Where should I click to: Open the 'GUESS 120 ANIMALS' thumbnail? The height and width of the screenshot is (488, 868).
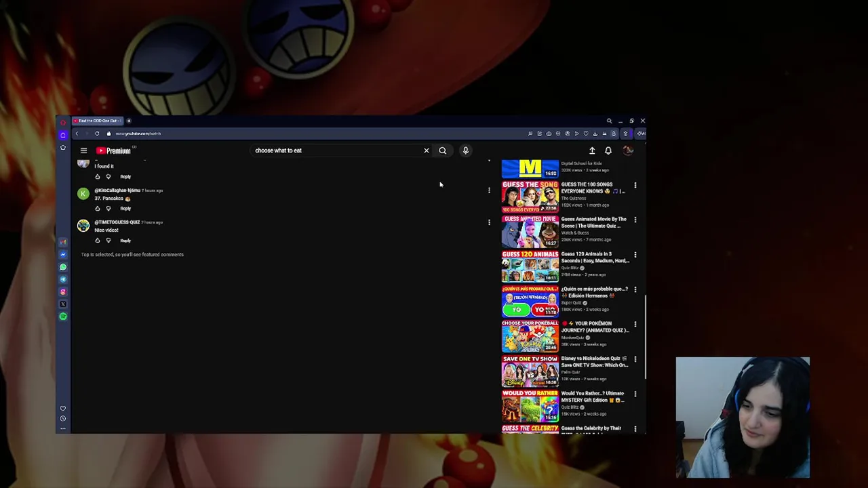coord(530,266)
